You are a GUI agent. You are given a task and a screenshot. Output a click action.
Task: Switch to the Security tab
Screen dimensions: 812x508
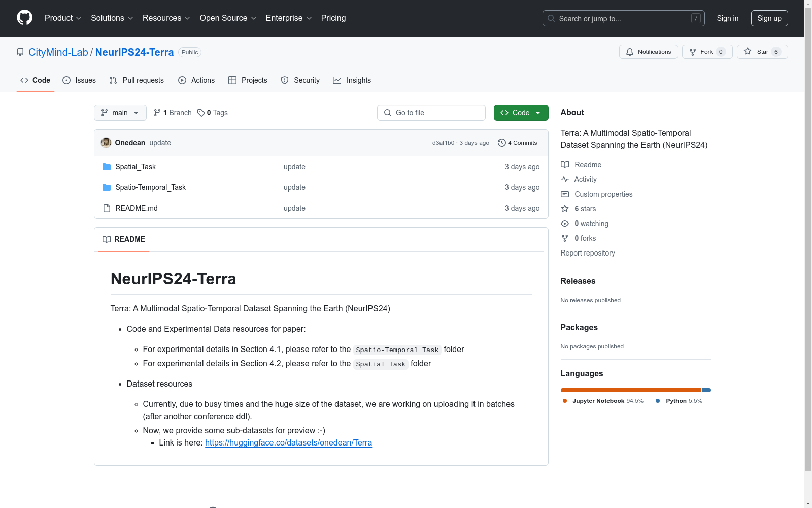click(300, 80)
